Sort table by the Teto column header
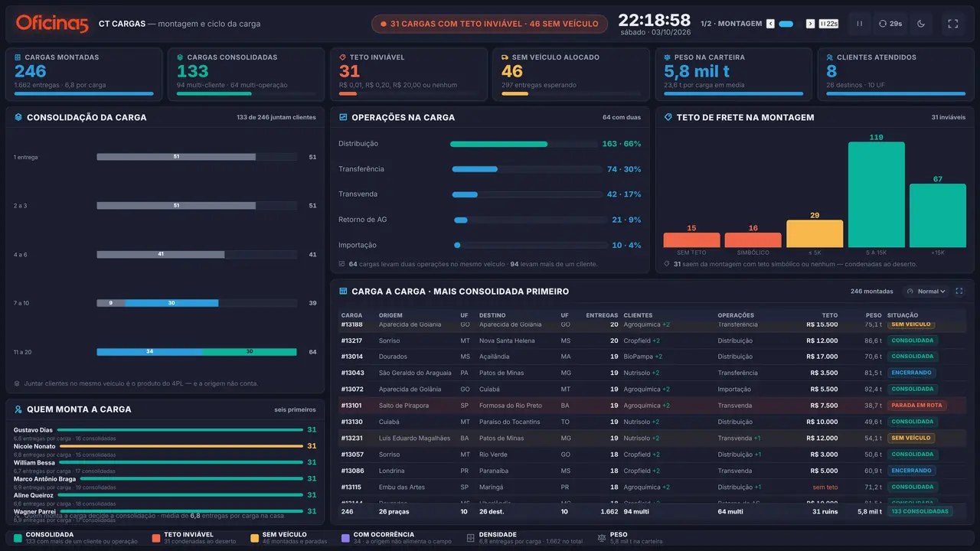The width and height of the screenshot is (980, 551). point(830,315)
